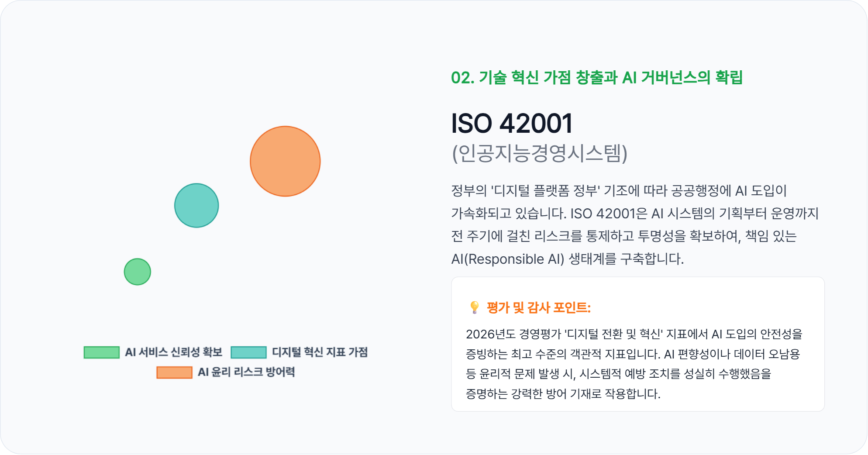Click callout text starting with '2026년도 경영평가'
Screen dimensions: 868x455
point(513,334)
